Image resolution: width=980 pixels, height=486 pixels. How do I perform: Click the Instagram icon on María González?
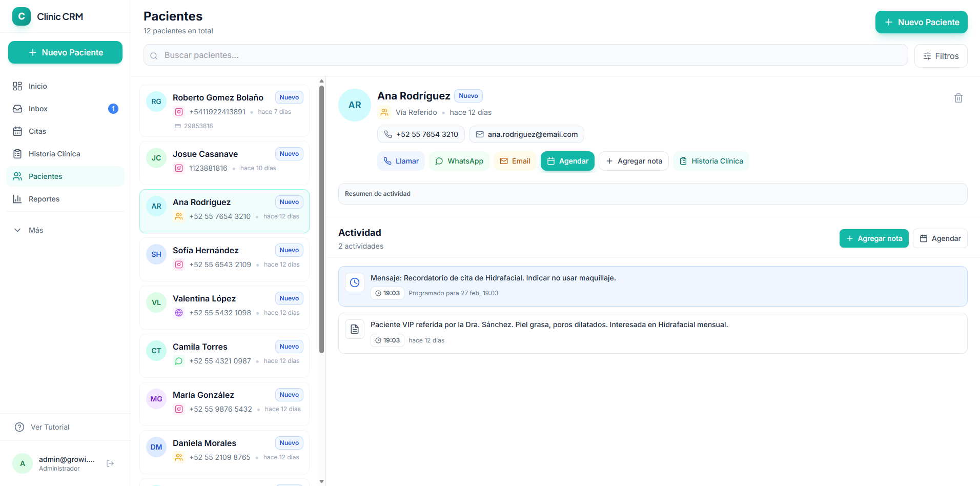tap(179, 409)
